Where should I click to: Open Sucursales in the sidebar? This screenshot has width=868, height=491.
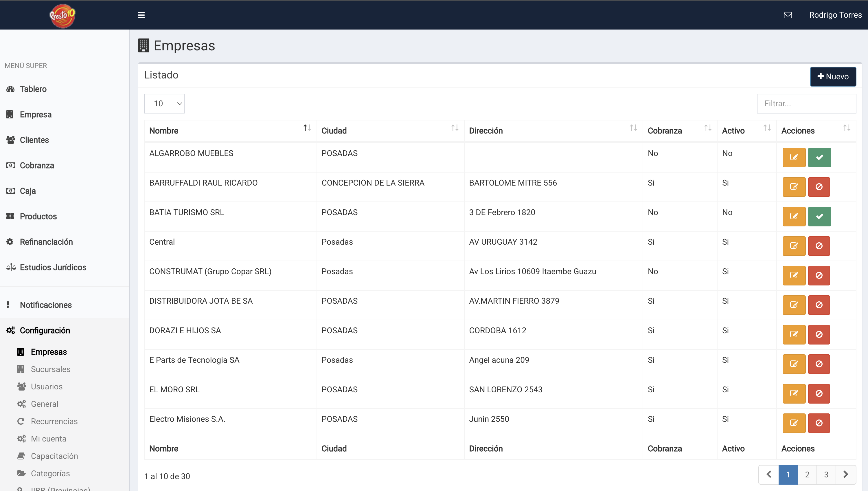click(51, 369)
